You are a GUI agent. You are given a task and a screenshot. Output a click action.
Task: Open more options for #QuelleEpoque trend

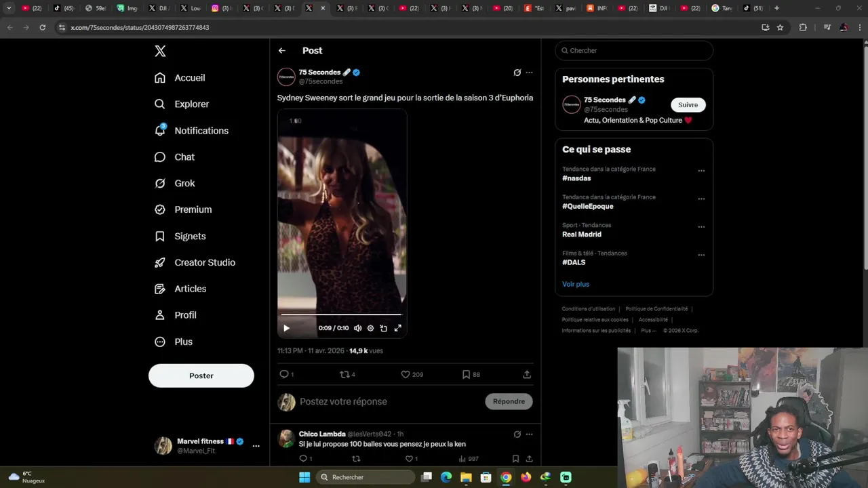click(x=701, y=199)
